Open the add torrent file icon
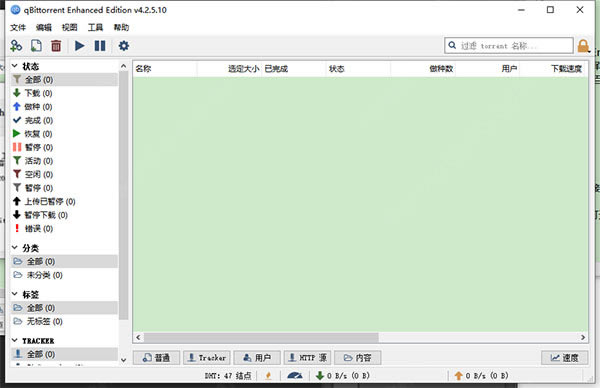The height and width of the screenshot is (388, 600). pyautogui.click(x=36, y=46)
